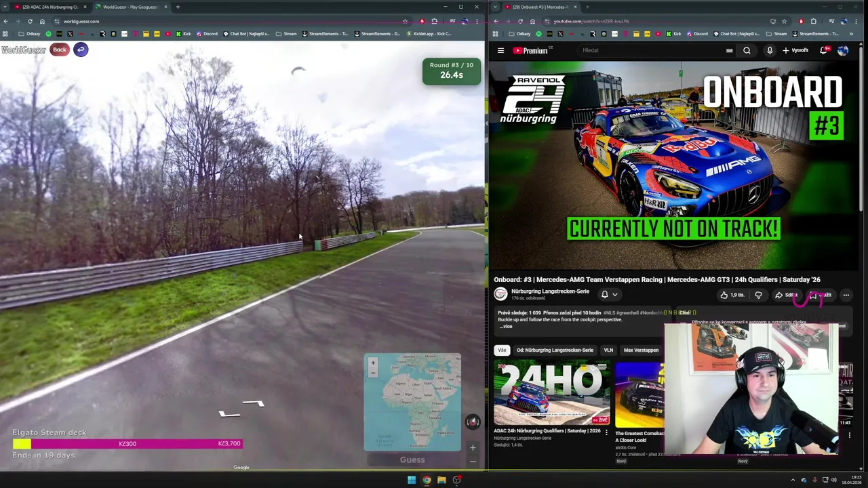Click the WorldGuessr Back button
Screen dimensions: 868x488
click(x=60, y=49)
